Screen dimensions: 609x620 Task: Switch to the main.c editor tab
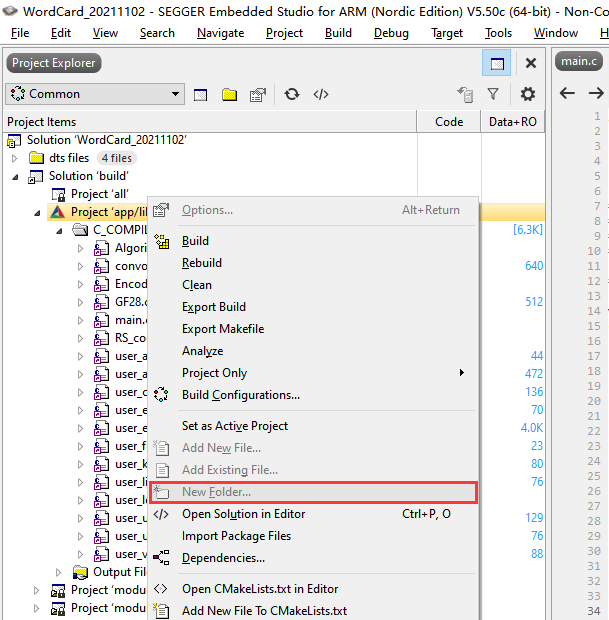[579, 62]
